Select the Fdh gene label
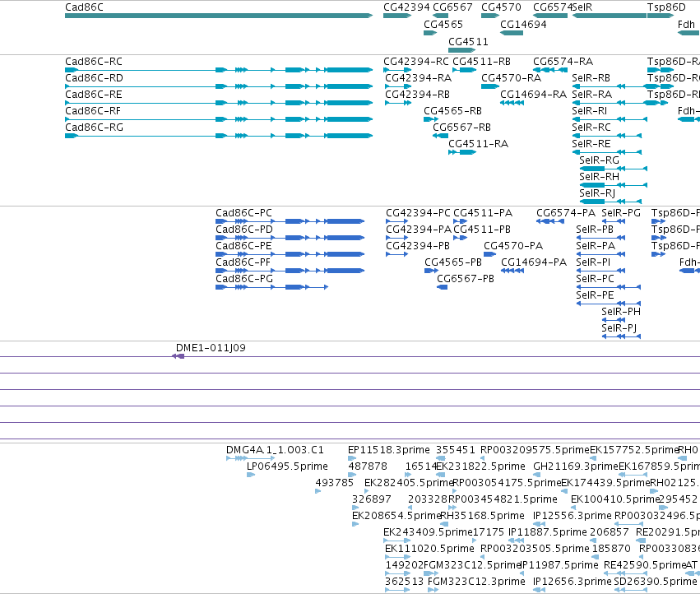The height and width of the screenshot is (594, 700). click(686, 25)
